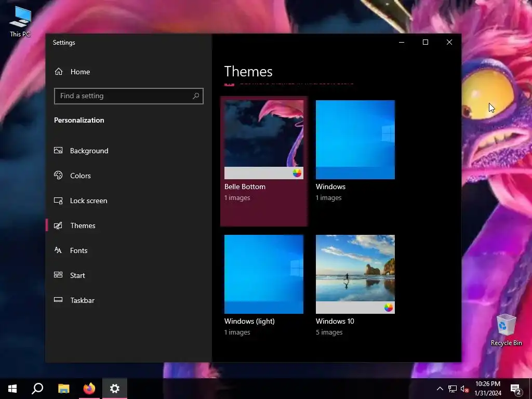Viewport: 532px width, 399px height.
Task: Open the Action Center notifications icon
Action: point(516,389)
